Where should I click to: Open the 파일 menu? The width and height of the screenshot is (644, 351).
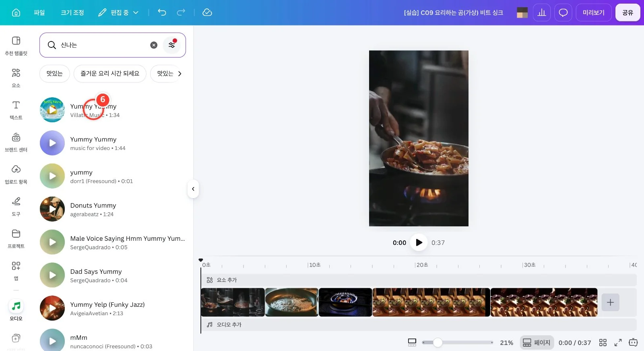click(39, 12)
